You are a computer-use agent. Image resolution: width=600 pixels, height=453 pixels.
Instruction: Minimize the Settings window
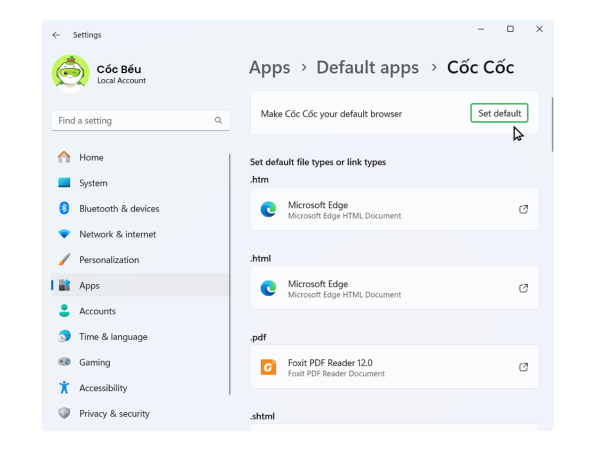tap(481, 29)
